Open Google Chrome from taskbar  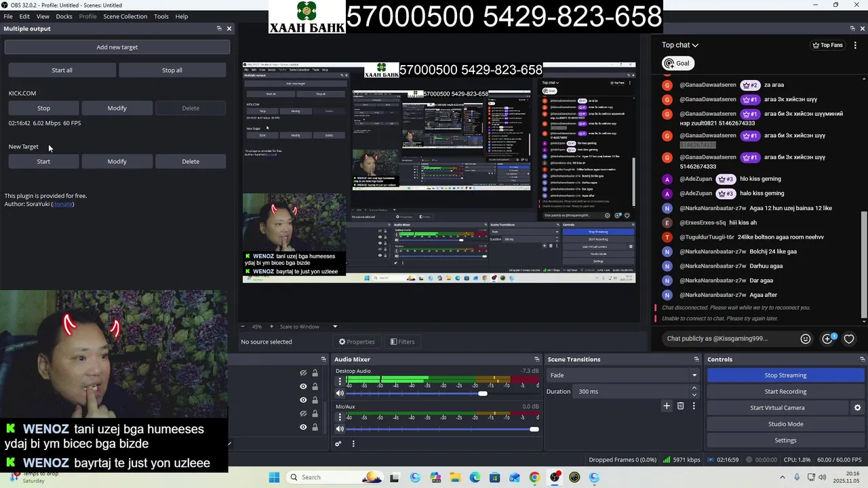point(534,477)
